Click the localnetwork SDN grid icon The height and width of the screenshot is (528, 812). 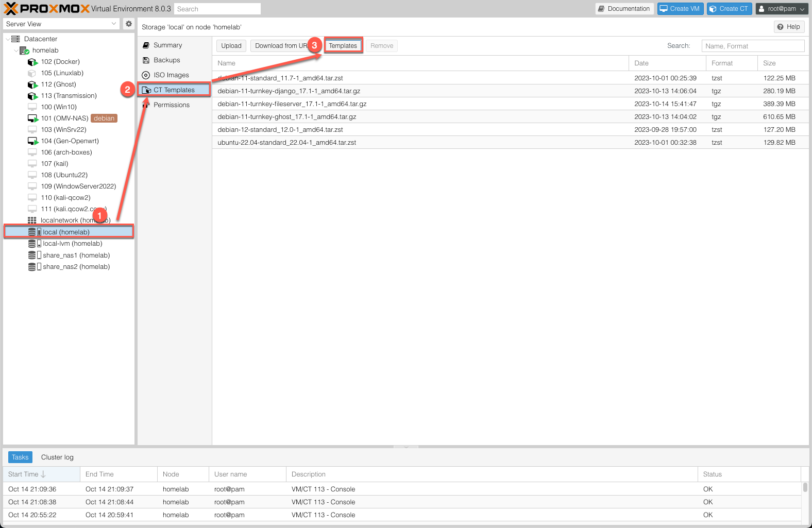pyautogui.click(x=32, y=220)
